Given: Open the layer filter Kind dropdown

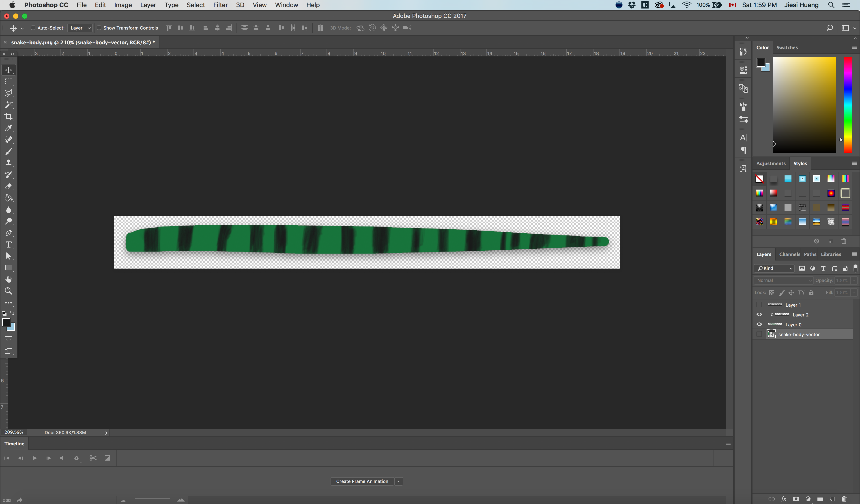Looking at the screenshot, I should (774, 268).
